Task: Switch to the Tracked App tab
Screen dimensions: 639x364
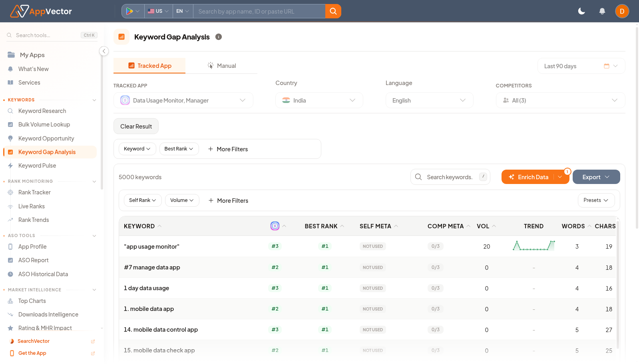Action: (x=149, y=66)
